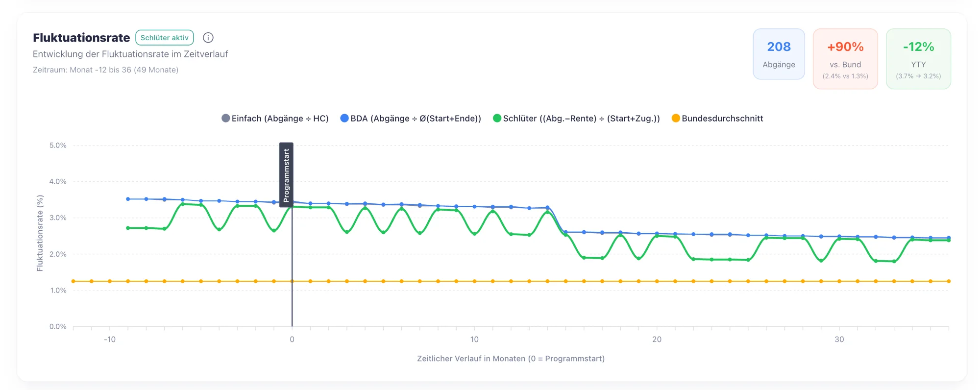This screenshot has width=980, height=390.
Task: Hide the Schlüter series via legend
Action: click(576, 118)
